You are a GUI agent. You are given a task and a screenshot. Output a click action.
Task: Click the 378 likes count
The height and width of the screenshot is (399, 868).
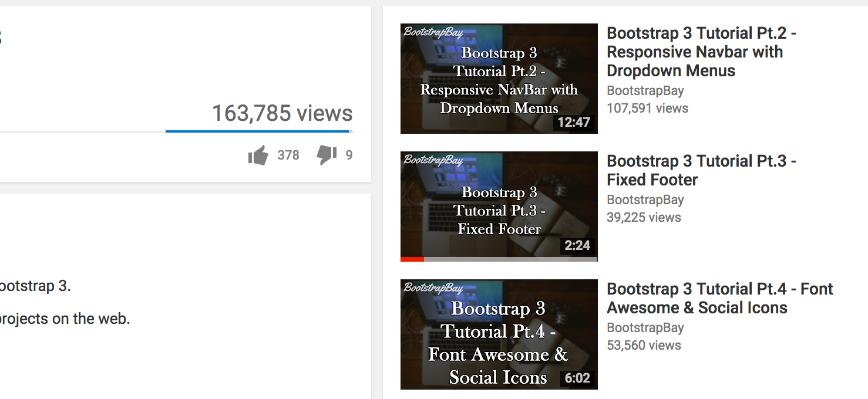click(288, 155)
